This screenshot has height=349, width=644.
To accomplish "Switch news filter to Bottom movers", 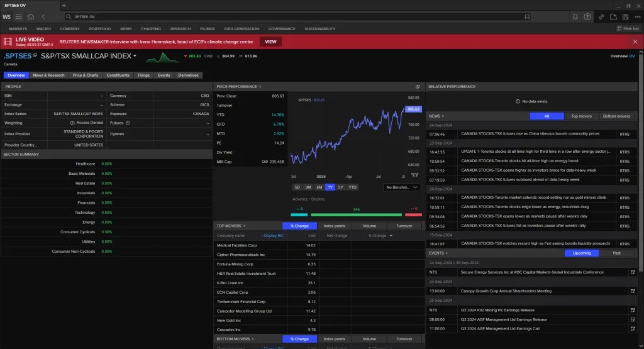I will pos(616,116).
